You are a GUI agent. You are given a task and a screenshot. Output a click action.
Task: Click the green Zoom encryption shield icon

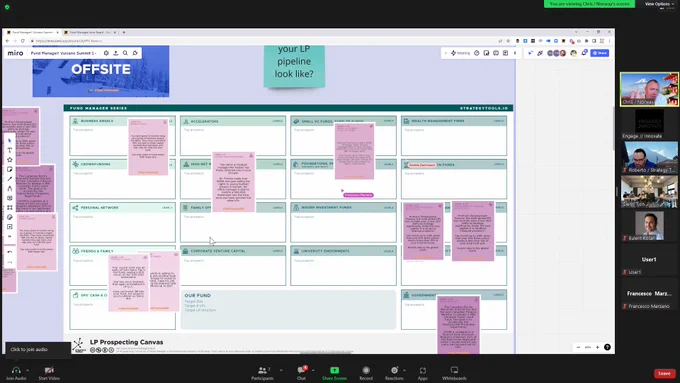click(7, 7)
